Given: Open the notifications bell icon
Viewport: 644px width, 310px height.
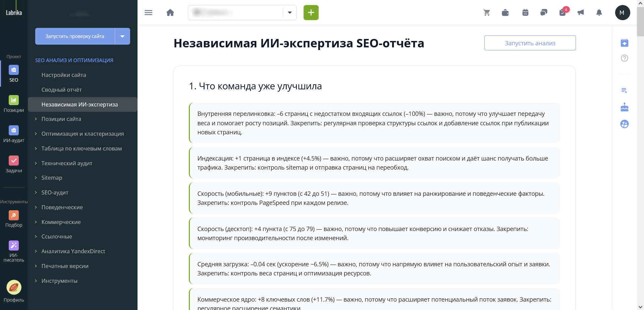Looking at the screenshot, I should pos(599,13).
